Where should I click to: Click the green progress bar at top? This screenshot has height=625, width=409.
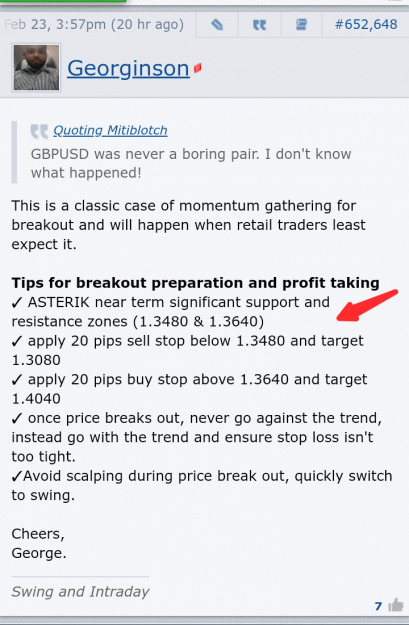63,1
